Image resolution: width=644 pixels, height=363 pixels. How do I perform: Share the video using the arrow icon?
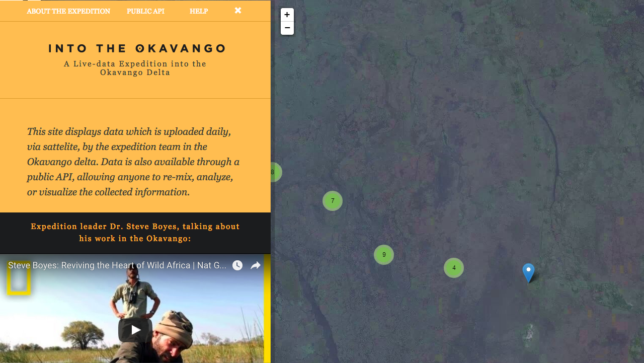(x=256, y=265)
